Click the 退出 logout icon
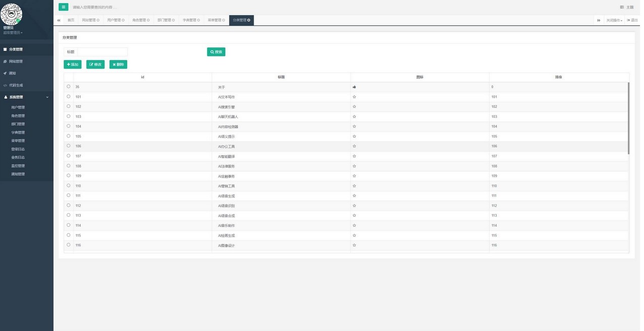 [x=628, y=20]
